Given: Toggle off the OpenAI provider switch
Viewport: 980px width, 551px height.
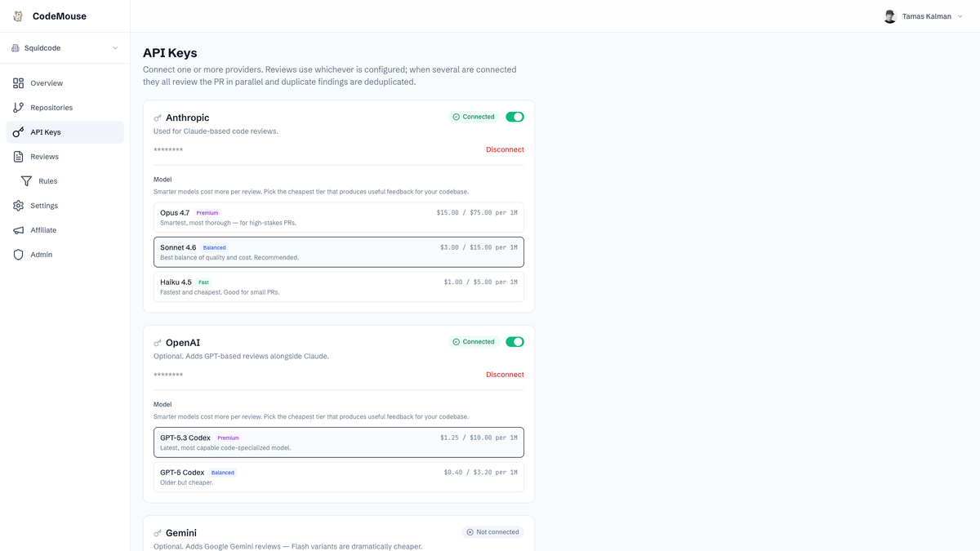Looking at the screenshot, I should [514, 342].
